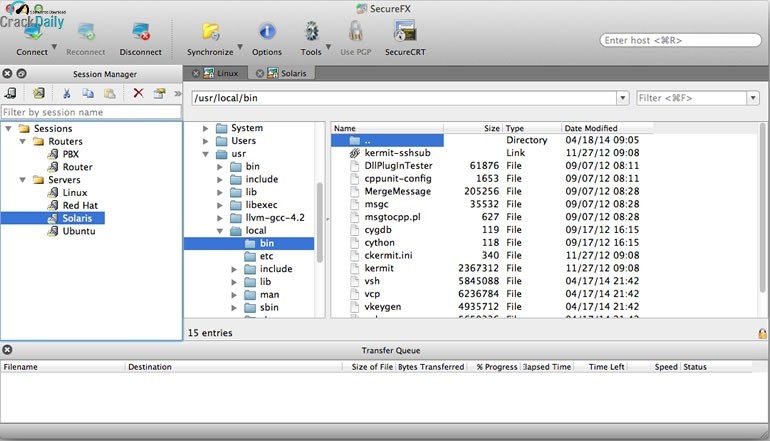770x441 pixels.
Task: Close the Transfer Queue panel
Action: (7, 350)
